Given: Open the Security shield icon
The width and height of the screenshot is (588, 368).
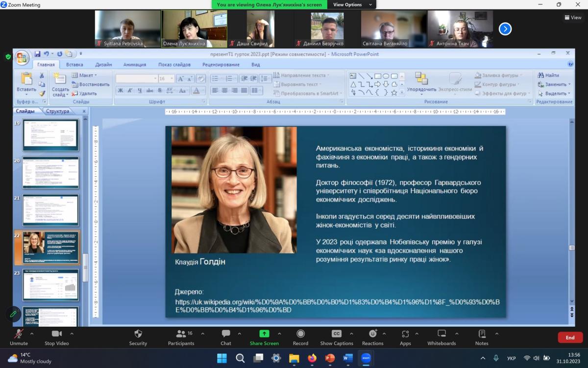Looking at the screenshot, I should click(x=138, y=334).
